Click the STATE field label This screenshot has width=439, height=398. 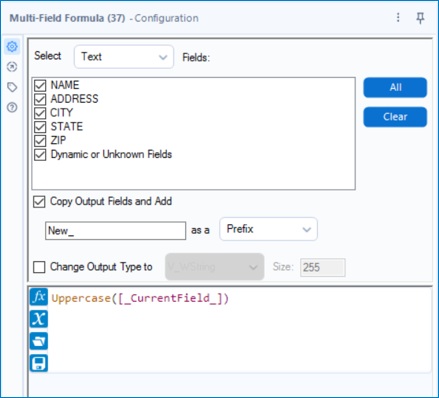coord(67,127)
